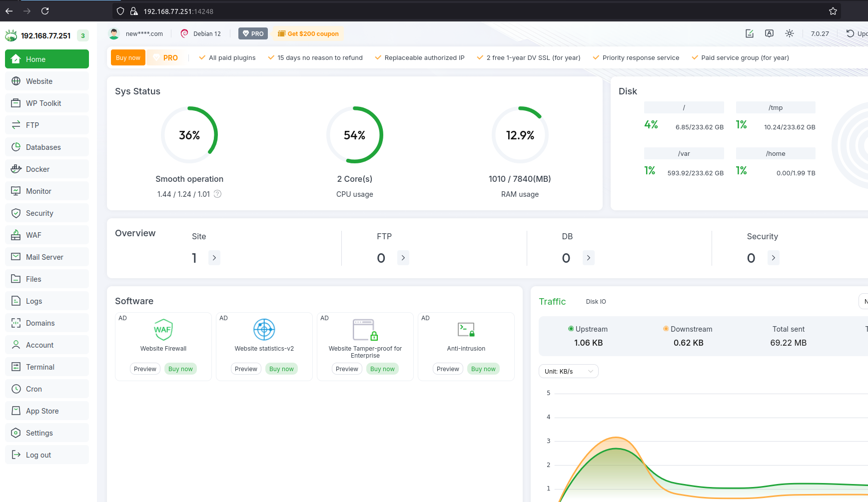Image resolution: width=868 pixels, height=502 pixels.
Task: Toggle the Upstream series in traffic chart
Action: click(588, 329)
